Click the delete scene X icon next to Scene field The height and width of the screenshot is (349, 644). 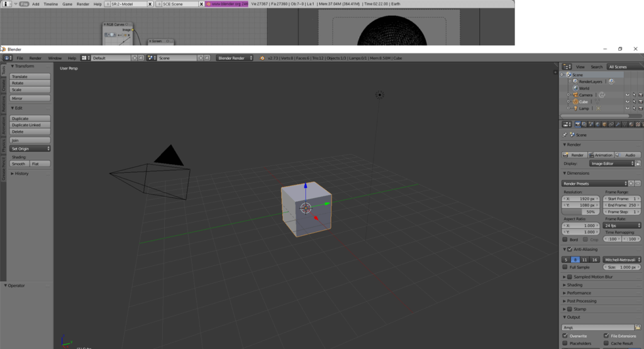(x=207, y=58)
